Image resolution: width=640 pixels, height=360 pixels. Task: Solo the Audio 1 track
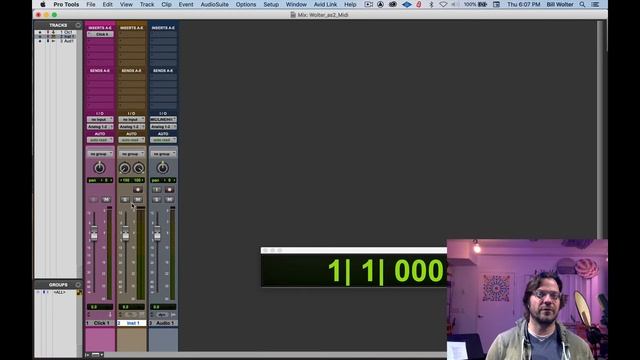coord(156,199)
